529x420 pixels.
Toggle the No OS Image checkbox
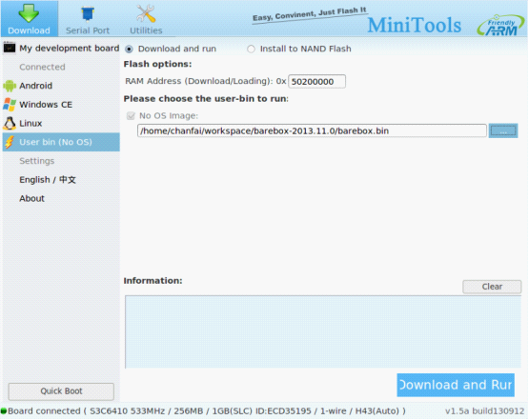coord(131,116)
